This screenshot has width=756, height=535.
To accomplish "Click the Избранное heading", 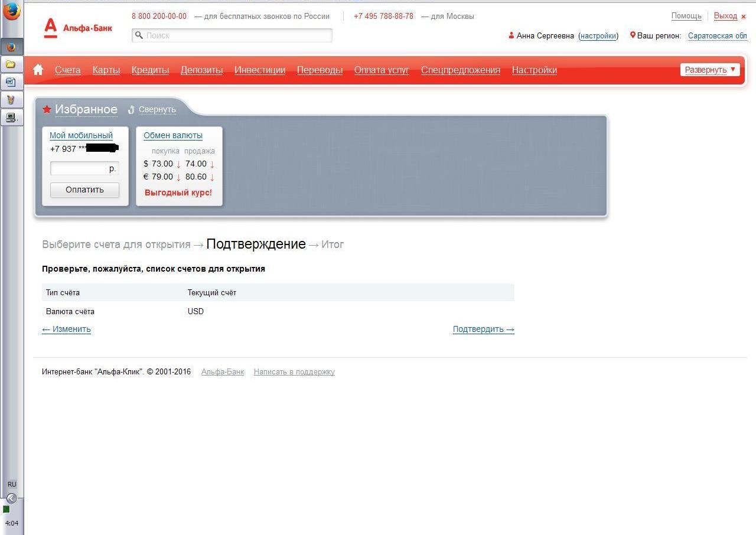I will [x=86, y=109].
